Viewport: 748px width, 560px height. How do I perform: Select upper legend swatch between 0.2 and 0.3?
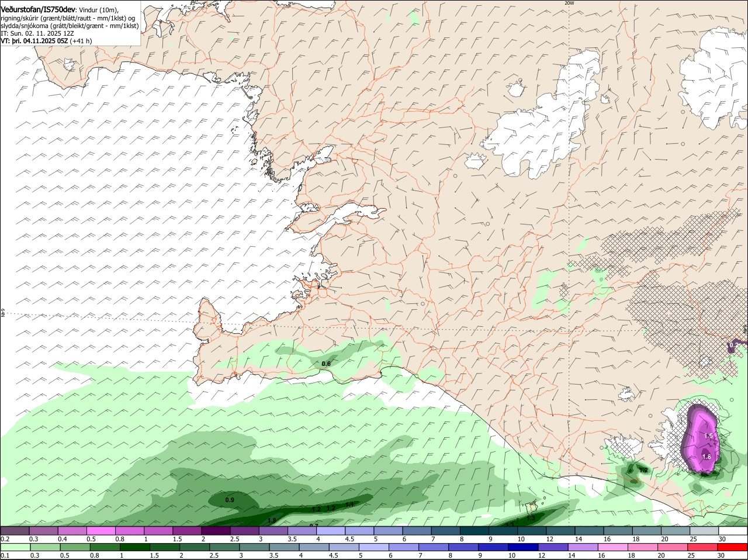[x=15, y=531]
